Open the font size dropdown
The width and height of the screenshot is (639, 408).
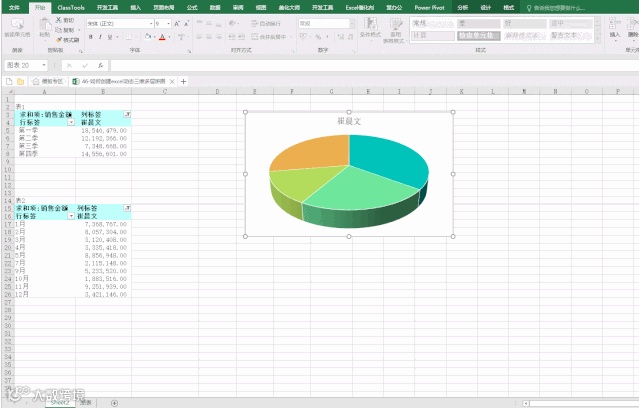click(168, 24)
